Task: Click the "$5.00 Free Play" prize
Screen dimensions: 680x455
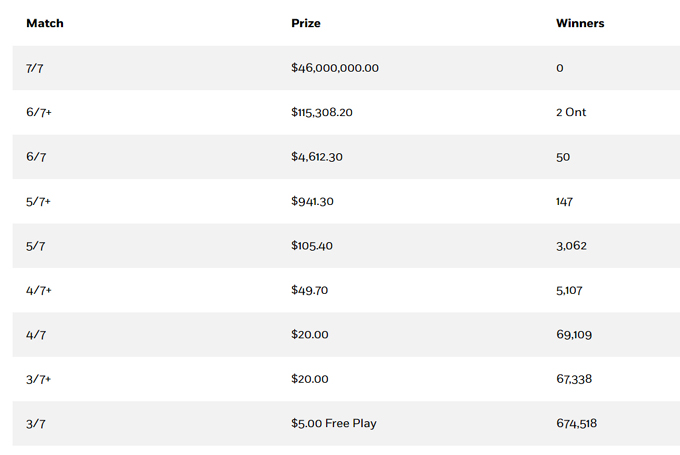Action: coord(334,423)
